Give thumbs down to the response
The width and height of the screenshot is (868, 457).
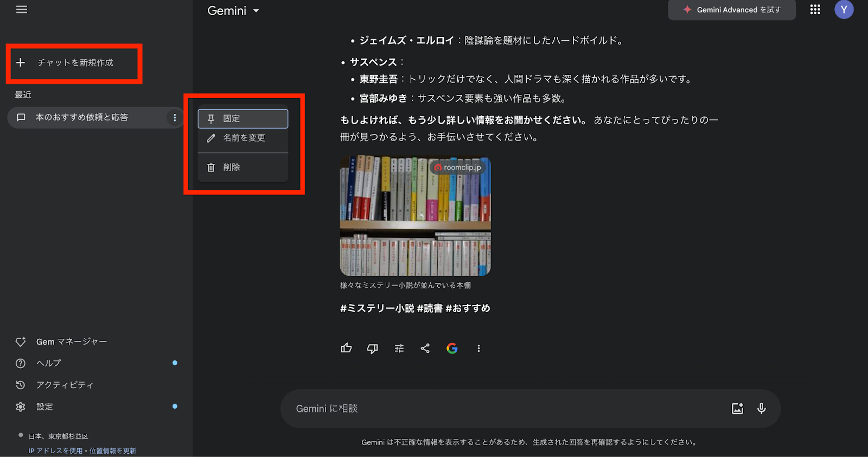point(372,348)
